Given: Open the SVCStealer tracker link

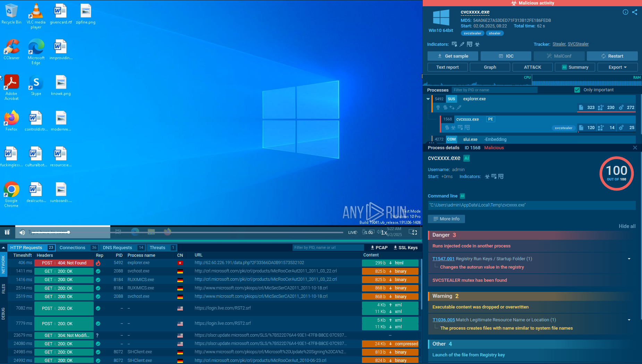Looking at the screenshot, I should click(x=578, y=44).
